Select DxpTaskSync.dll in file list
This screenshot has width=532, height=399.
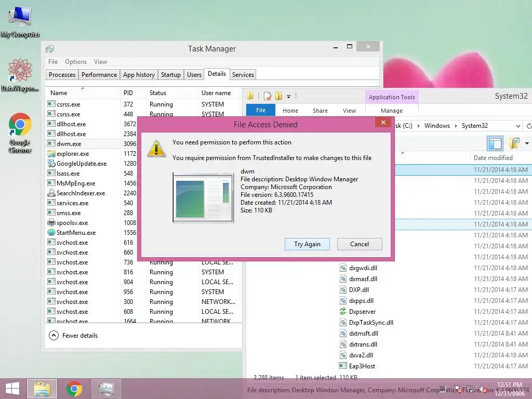point(371,322)
